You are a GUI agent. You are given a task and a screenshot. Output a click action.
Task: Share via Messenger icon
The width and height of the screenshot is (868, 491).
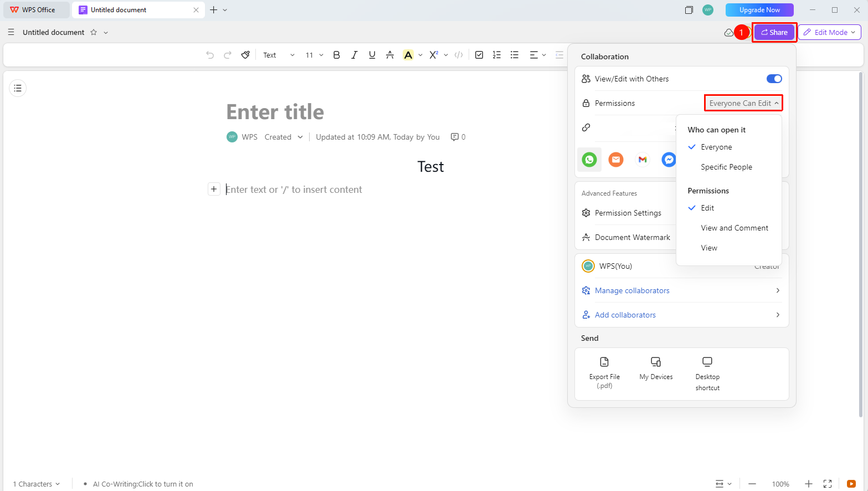click(669, 160)
